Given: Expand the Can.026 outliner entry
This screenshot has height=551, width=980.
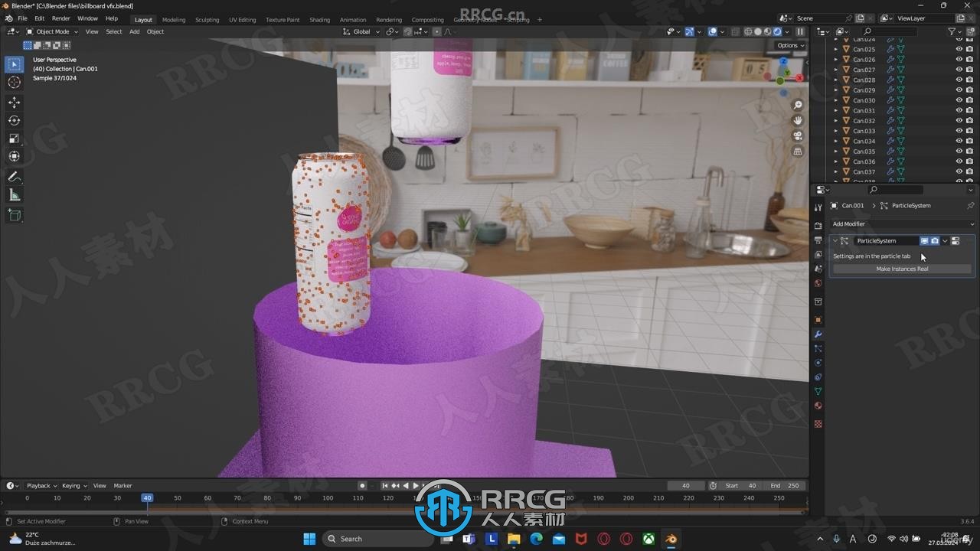Looking at the screenshot, I should tap(836, 59).
